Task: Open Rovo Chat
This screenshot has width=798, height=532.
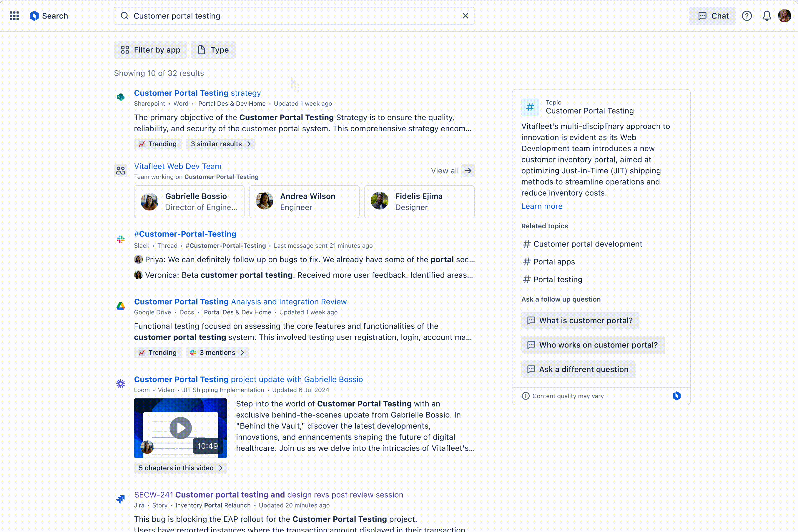Action: (712, 16)
